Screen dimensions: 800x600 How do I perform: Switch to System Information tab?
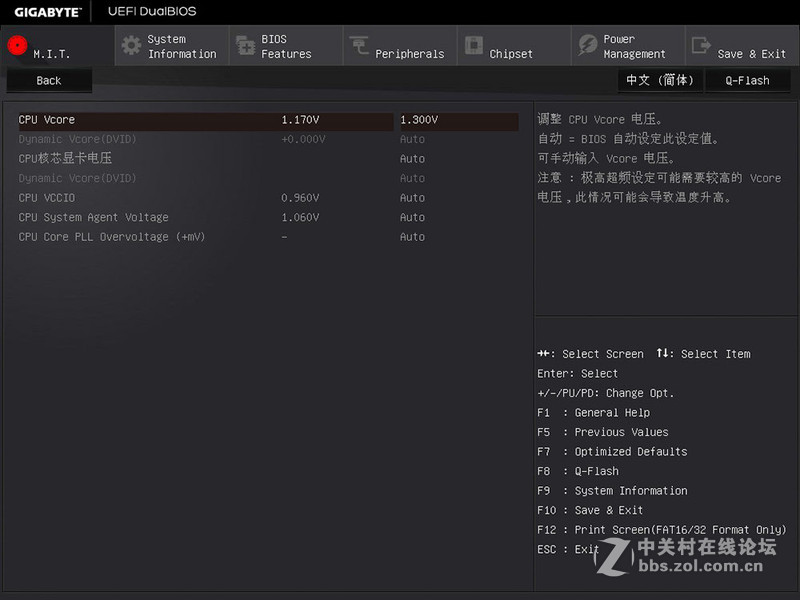coord(172,46)
